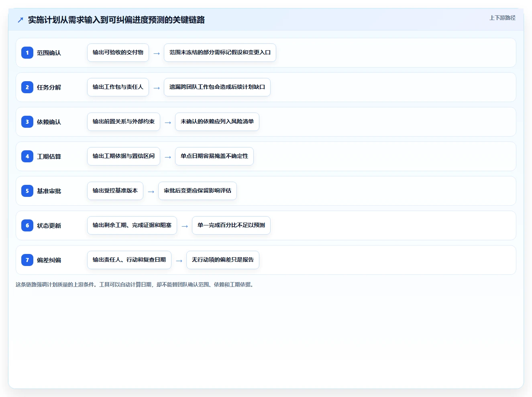Select the 输出责任人、行动和复查日期 chip
The image size is (532, 397).
click(129, 260)
